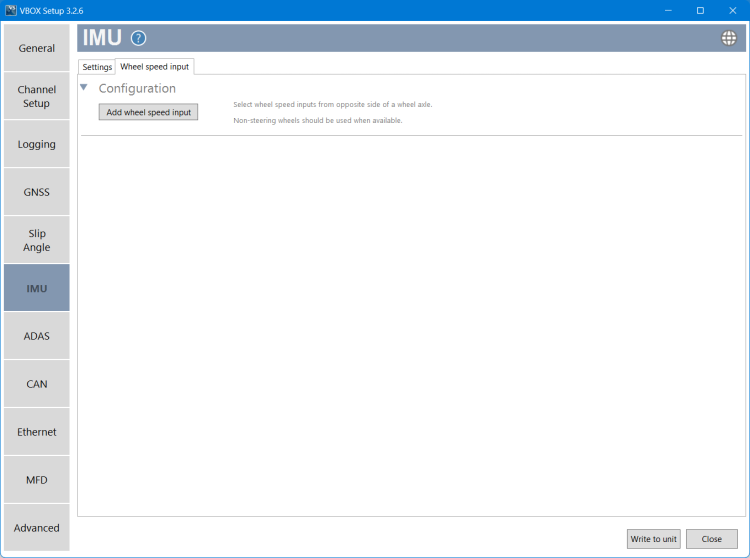Minimize the VBOX Setup window
The width and height of the screenshot is (750, 558).
pyautogui.click(x=668, y=11)
